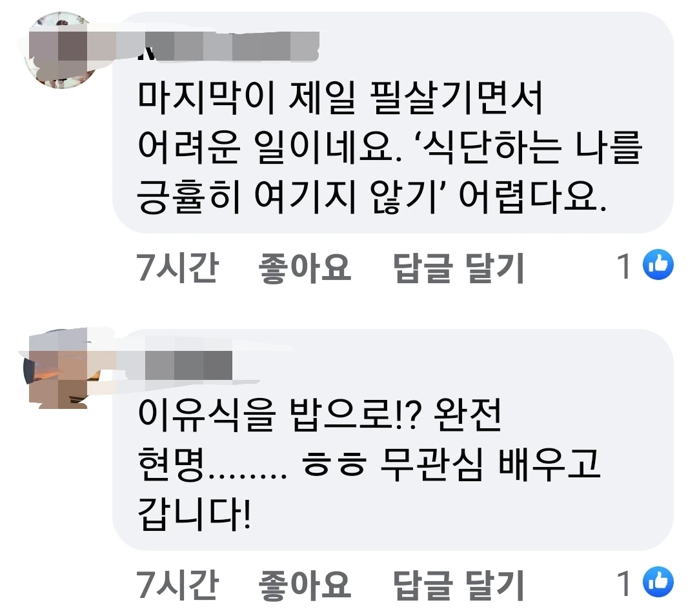The image size is (697, 616).
Task: Click reaction count 1 on the second comment
Action: point(625,583)
